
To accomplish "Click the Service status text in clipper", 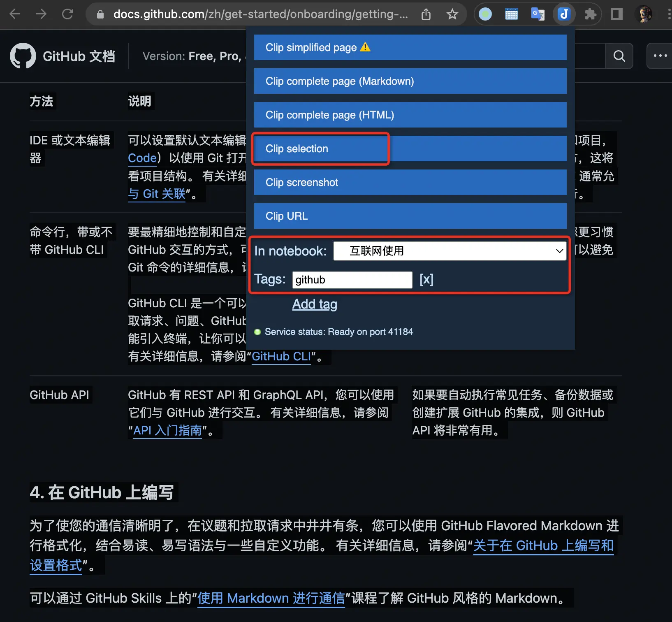I will (x=338, y=332).
